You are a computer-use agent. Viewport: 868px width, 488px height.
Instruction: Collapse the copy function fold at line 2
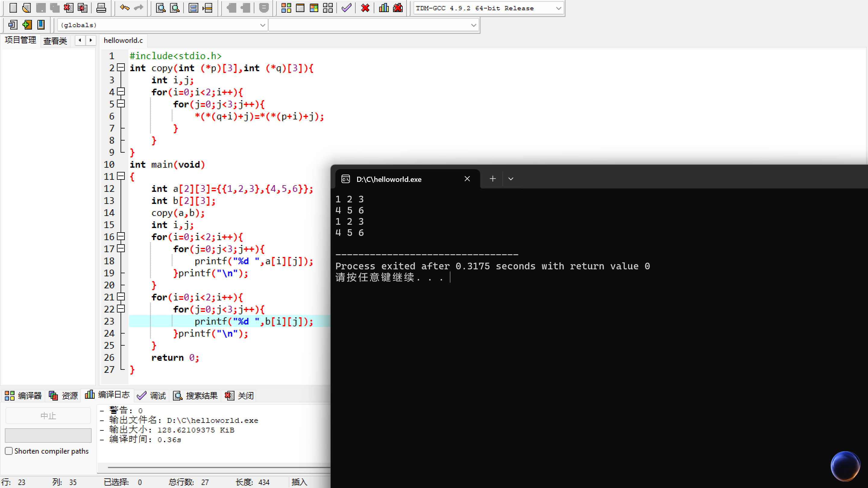(x=121, y=68)
